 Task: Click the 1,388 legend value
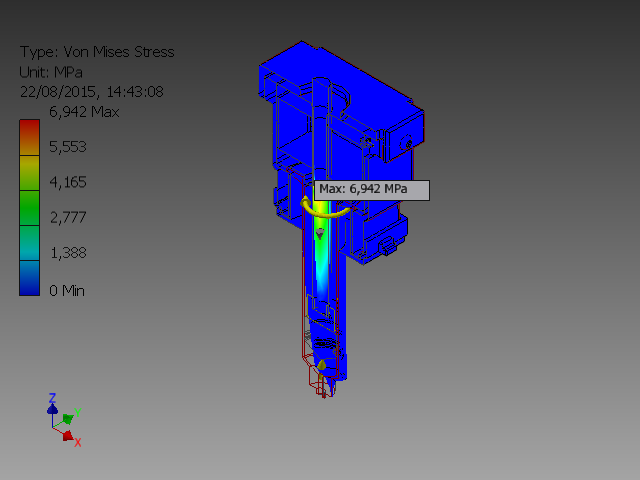click(68, 253)
